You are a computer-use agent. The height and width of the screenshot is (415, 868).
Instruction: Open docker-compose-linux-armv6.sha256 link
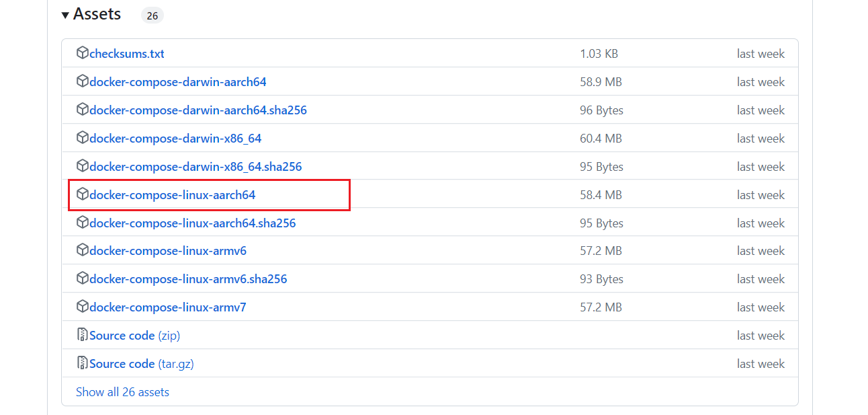[188, 279]
